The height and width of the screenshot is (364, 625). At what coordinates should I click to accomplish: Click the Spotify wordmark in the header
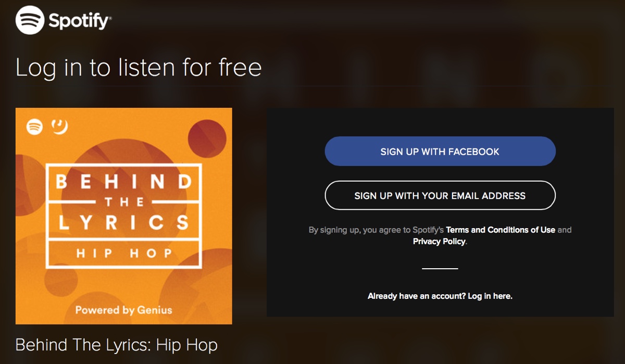click(x=79, y=21)
